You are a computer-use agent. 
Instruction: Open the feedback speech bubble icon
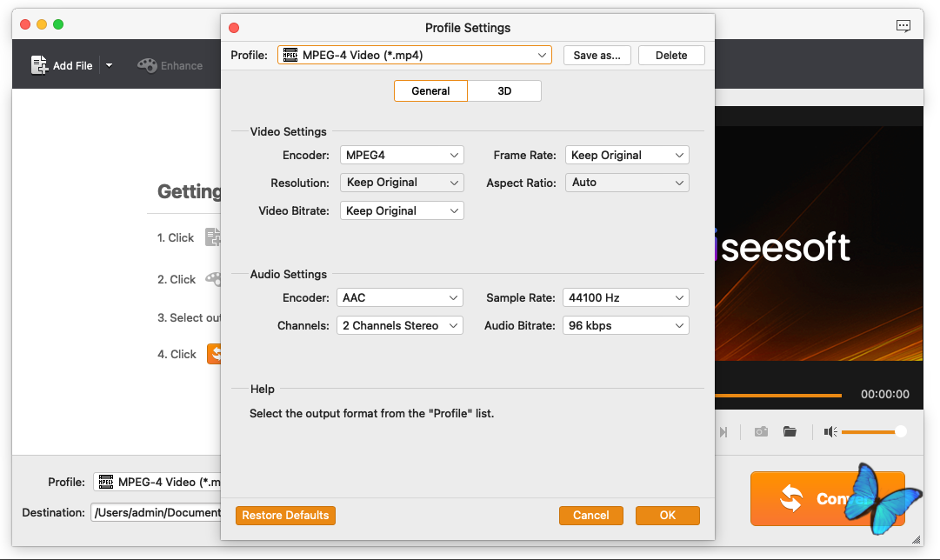(903, 26)
